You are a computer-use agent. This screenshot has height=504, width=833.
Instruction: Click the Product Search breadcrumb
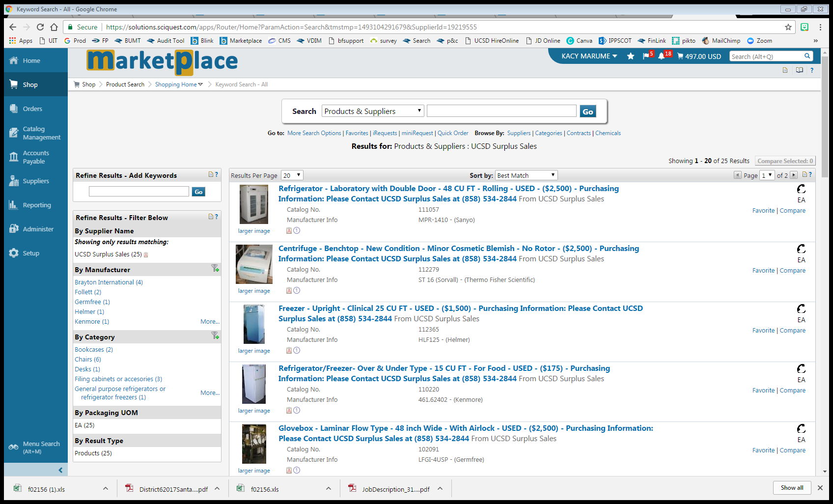[125, 84]
